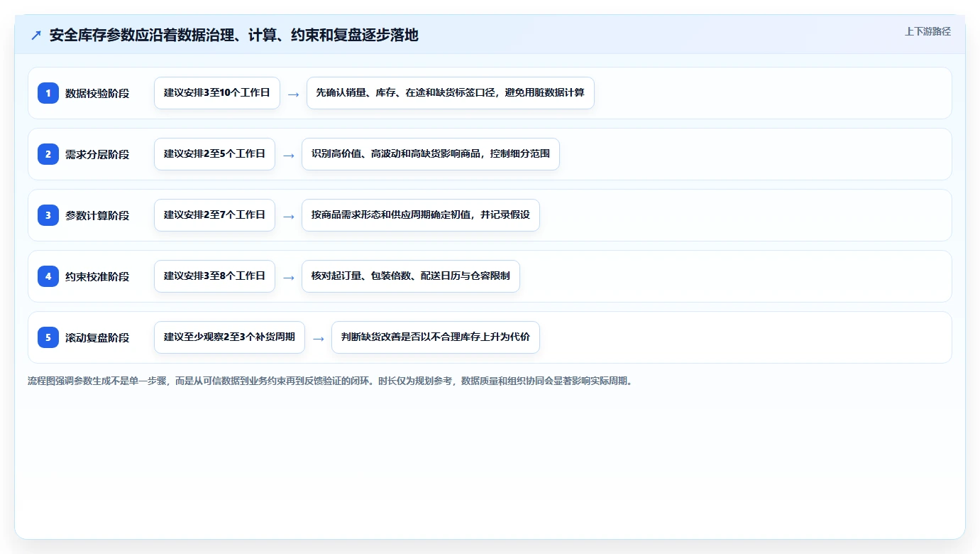
Task: Click the 建议安排2至5个工作日 box
Action: pyautogui.click(x=214, y=154)
